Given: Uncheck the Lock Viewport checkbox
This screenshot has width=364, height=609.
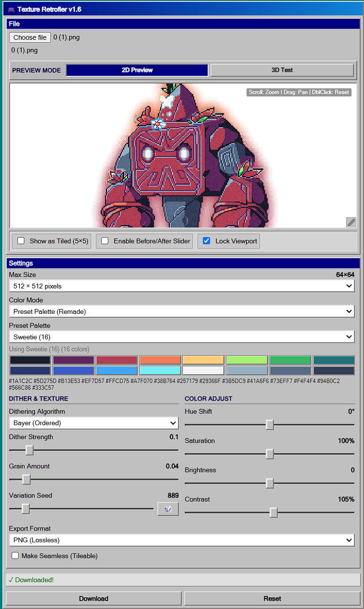Looking at the screenshot, I should coord(207,241).
